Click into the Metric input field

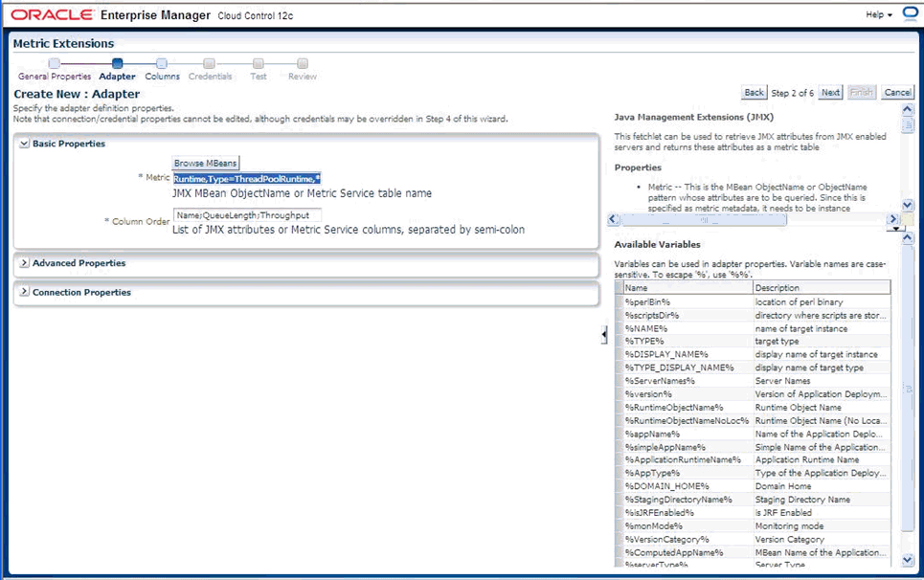tap(247, 178)
